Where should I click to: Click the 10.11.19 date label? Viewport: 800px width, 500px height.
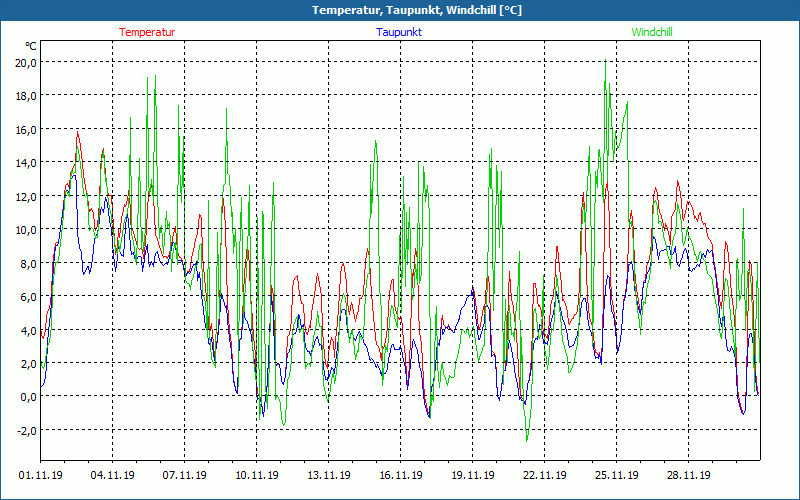click(x=257, y=475)
